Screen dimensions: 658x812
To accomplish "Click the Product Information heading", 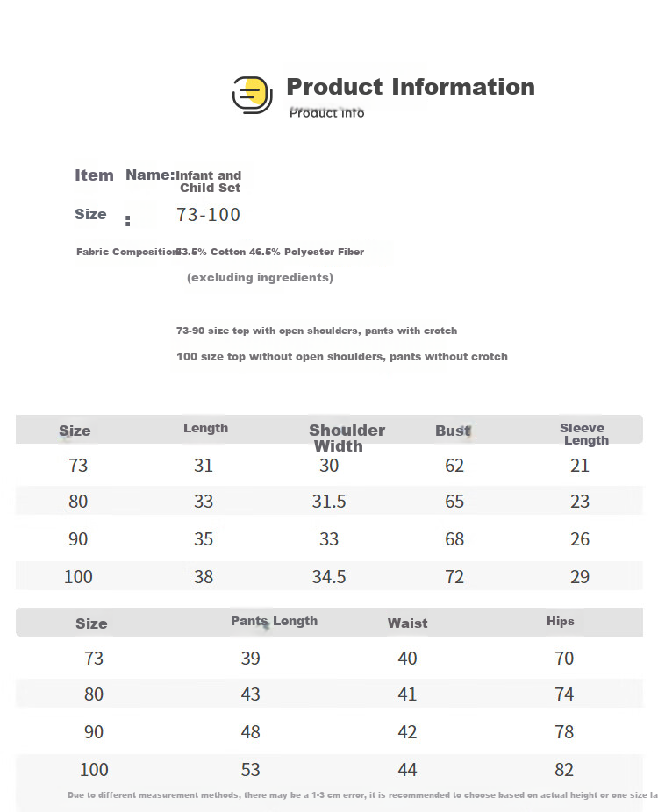I will pos(411,87).
